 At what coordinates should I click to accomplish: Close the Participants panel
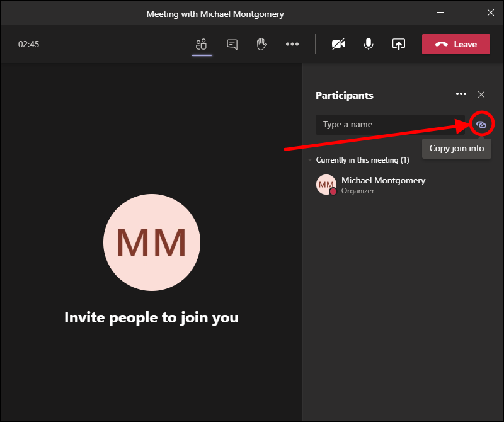point(481,94)
